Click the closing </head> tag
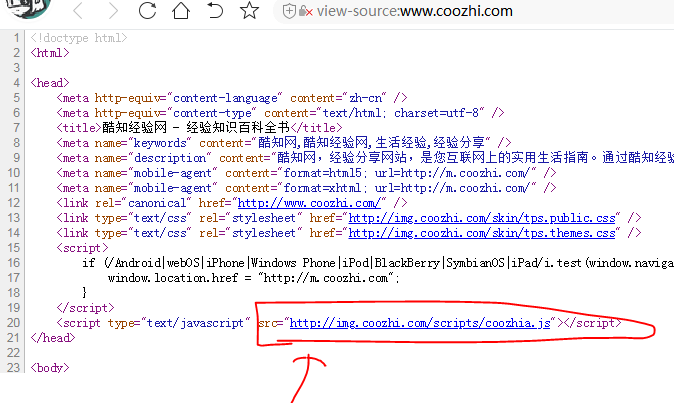This screenshot has width=674, height=403. [53, 338]
